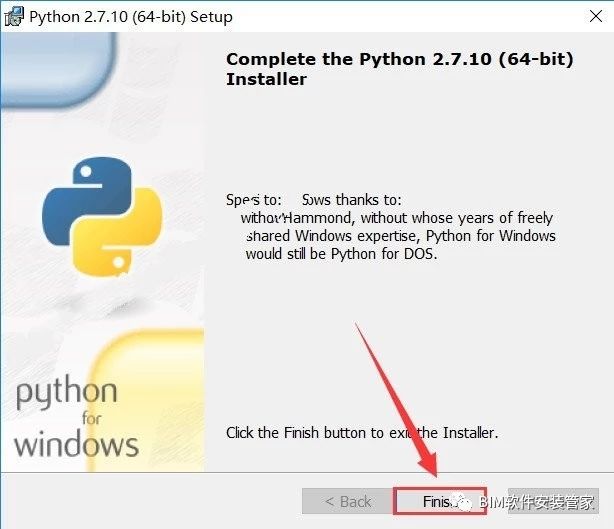Click the yellow snake of the Python logo
Viewport: 614px width, 529px height.
click(x=117, y=235)
